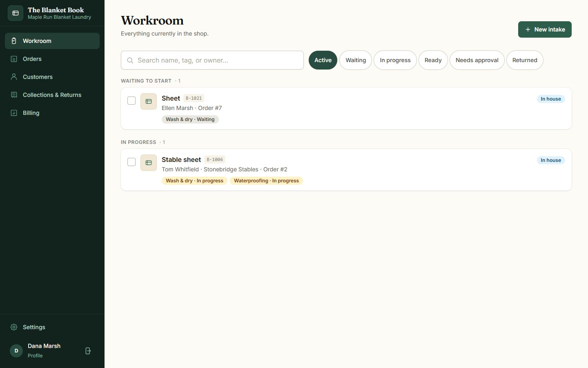View Returned items filter
Screen dimensions: 588x368
click(x=525, y=60)
